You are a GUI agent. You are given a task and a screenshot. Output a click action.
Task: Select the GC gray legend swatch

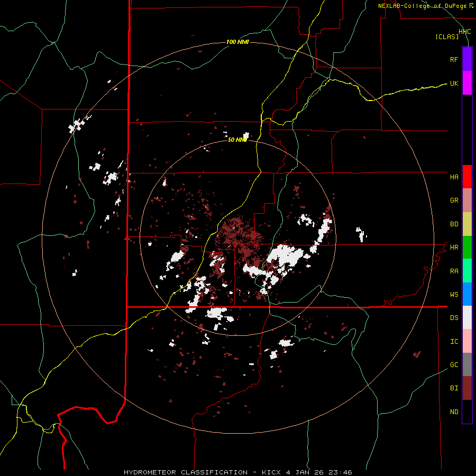[467, 364]
